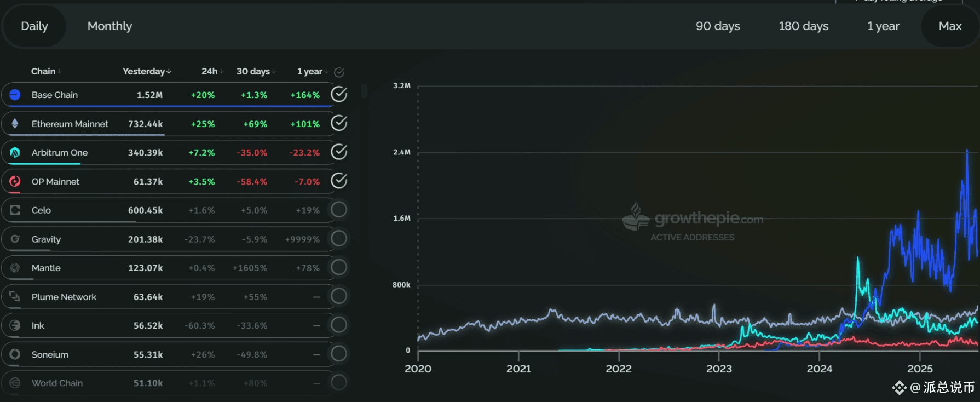Add Ink to the chart

coord(339,325)
